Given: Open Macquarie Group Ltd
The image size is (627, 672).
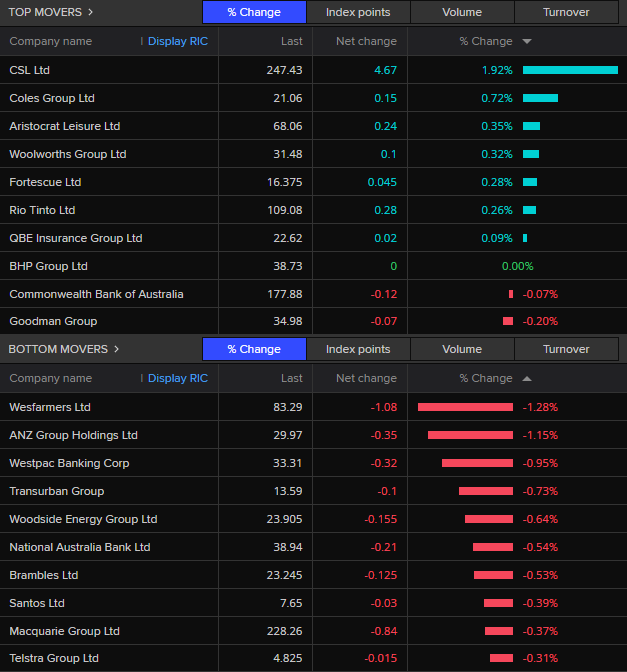Looking at the screenshot, I should click(x=64, y=631).
